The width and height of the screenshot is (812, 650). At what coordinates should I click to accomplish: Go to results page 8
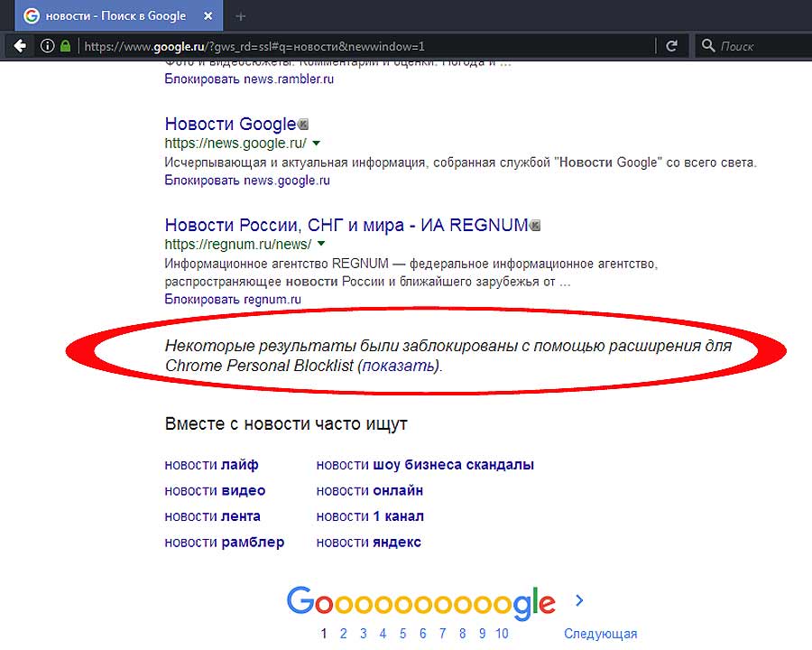463,634
